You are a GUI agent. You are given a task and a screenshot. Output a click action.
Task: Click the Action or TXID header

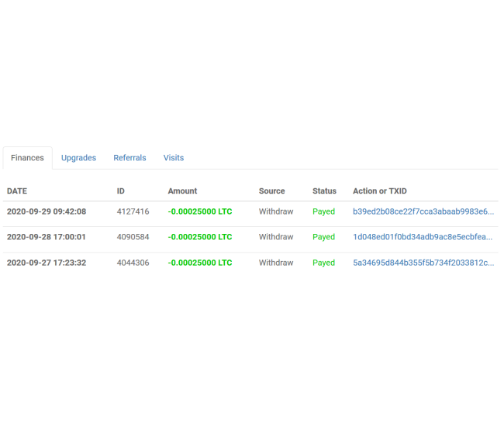[x=380, y=191]
